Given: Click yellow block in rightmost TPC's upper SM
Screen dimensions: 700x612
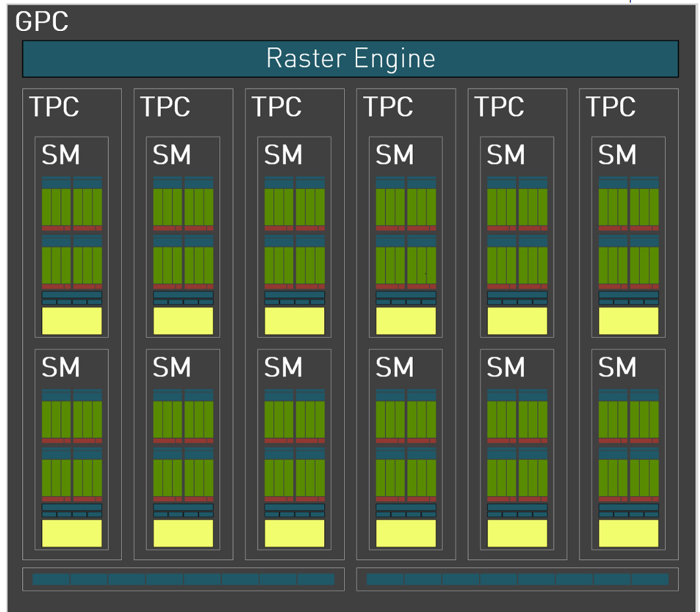Looking at the screenshot, I should (x=629, y=321).
